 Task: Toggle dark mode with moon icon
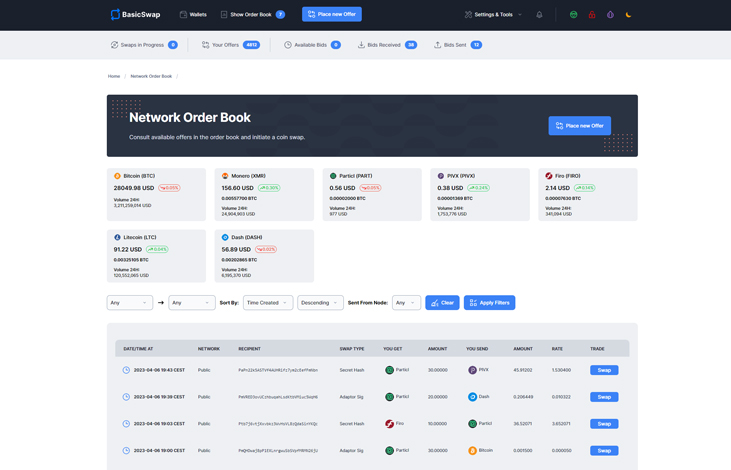click(x=628, y=15)
